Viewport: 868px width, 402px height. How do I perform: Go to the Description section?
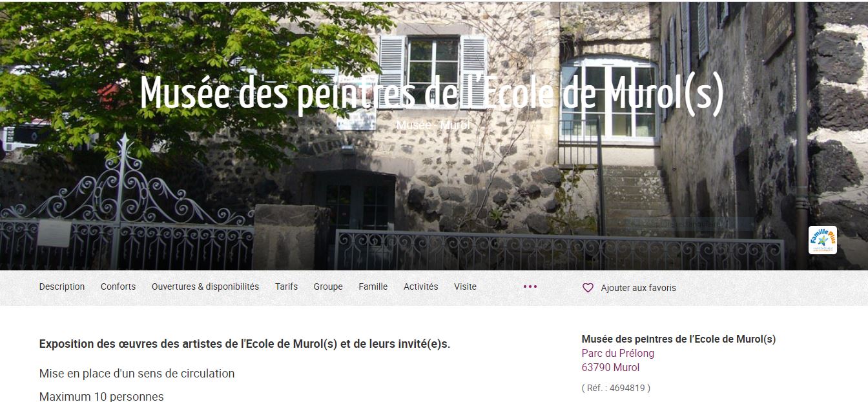62,286
